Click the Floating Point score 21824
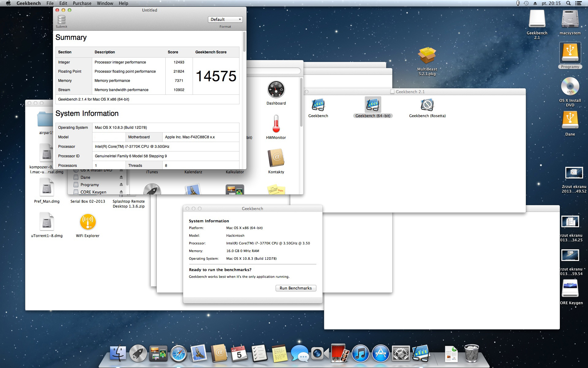 coord(179,71)
